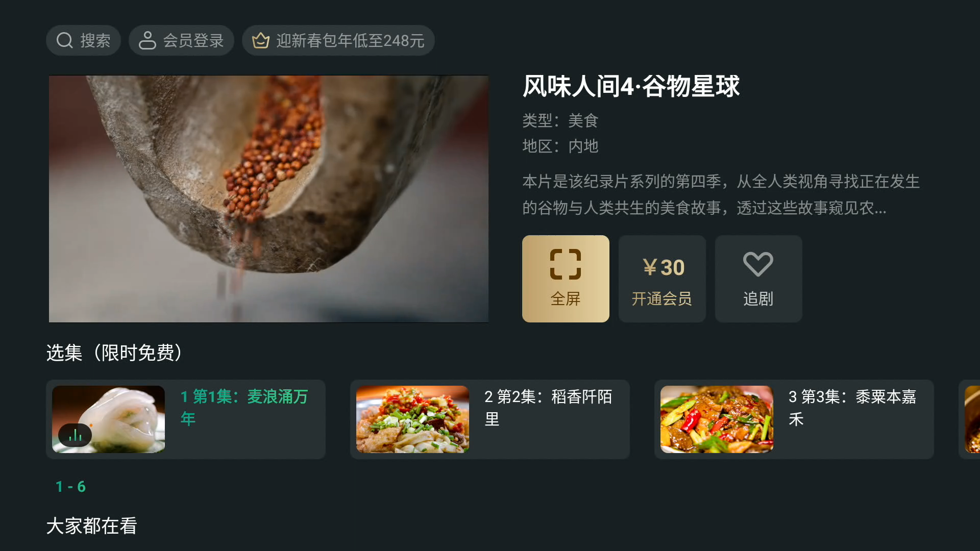Click the fullscreen brackets icon
The image size is (980, 551).
[x=566, y=264]
